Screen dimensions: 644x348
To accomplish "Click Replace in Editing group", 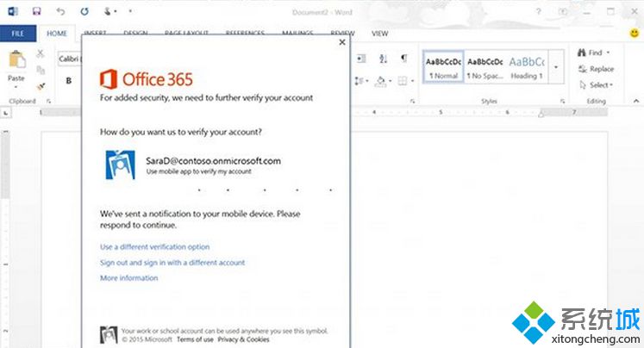I will coord(596,69).
